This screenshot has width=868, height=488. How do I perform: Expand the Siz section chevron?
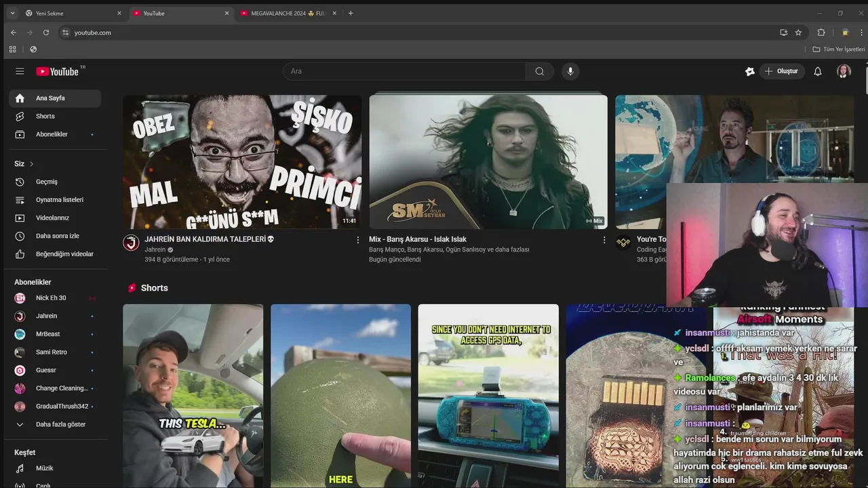(x=31, y=164)
